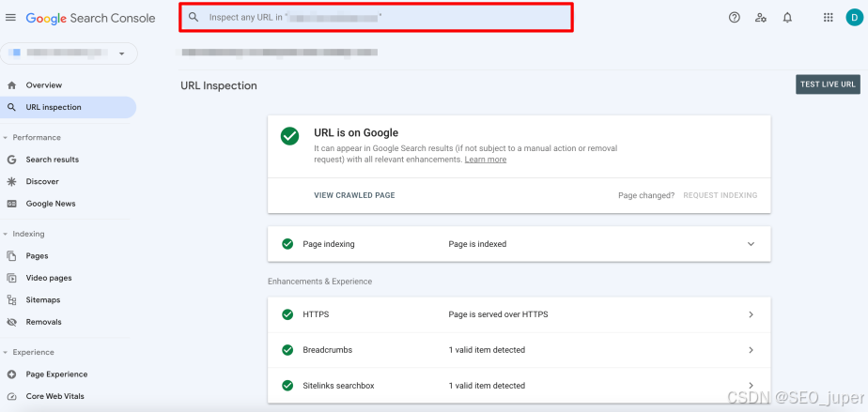Collapse the Experience section

pyautogui.click(x=6, y=352)
